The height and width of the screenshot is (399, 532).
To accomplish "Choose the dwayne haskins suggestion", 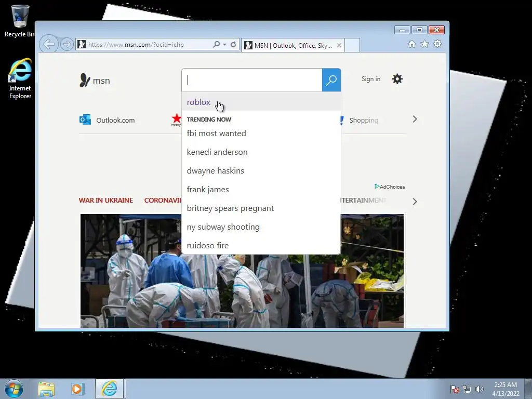I will coord(261,170).
